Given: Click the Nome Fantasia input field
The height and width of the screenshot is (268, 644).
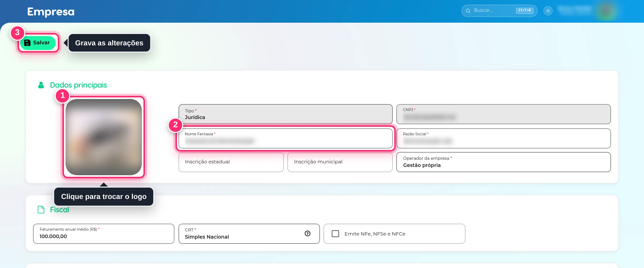Looking at the screenshot, I should tap(285, 138).
